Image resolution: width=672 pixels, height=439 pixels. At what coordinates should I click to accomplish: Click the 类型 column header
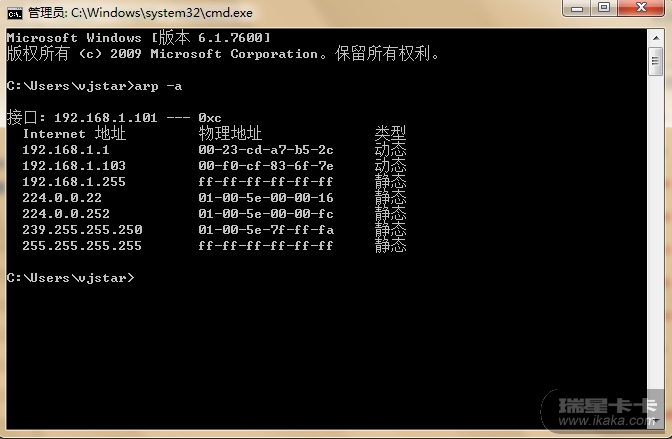(x=390, y=134)
